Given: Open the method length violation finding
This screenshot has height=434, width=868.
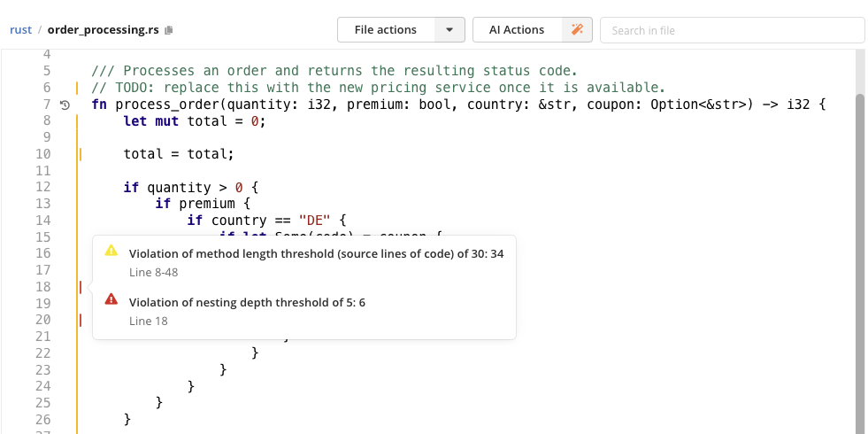Looking at the screenshot, I should (316, 254).
